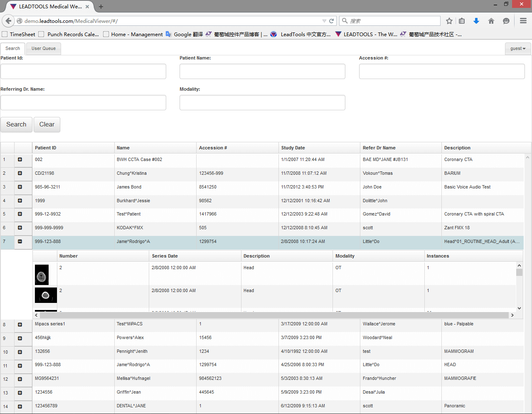Screen dimensions: 532x414
Task: Collapse the expanded row 7 study
Action: tap(20, 241)
